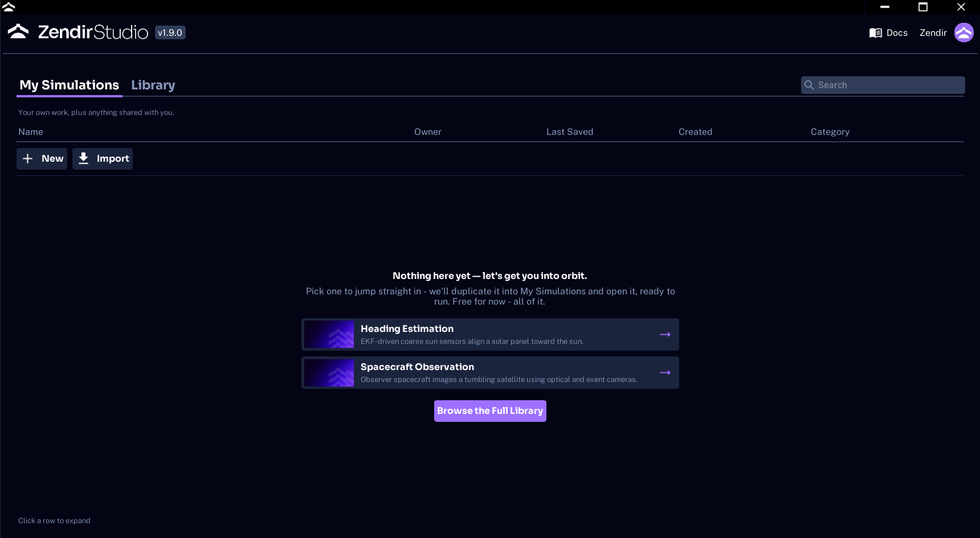
Task: Click the title bar app icon
Action: [x=9, y=7]
